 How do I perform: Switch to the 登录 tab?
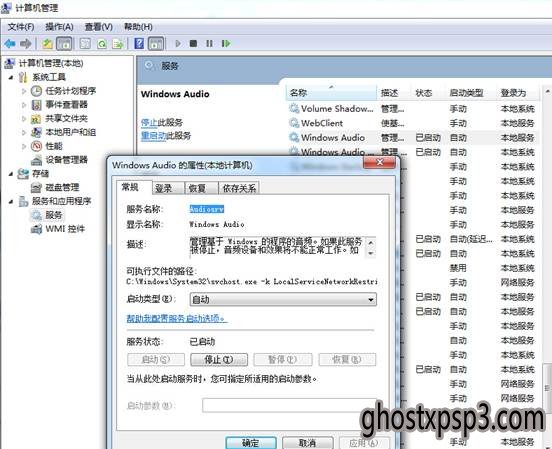pos(164,188)
